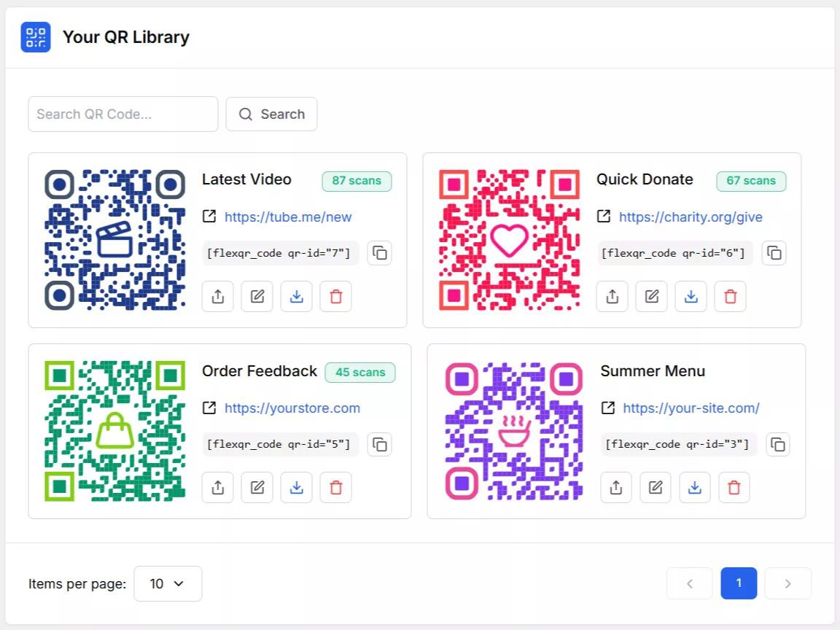Share the Quick Donate QR code
Viewport: 840px width, 630px height.
pos(612,296)
